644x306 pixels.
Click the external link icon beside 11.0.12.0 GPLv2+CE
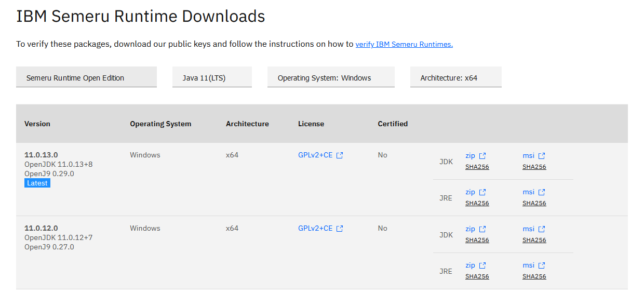click(x=340, y=228)
